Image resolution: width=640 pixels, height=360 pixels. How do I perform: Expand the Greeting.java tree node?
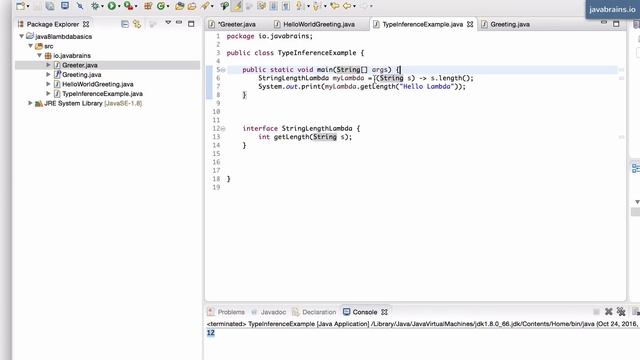[48, 74]
